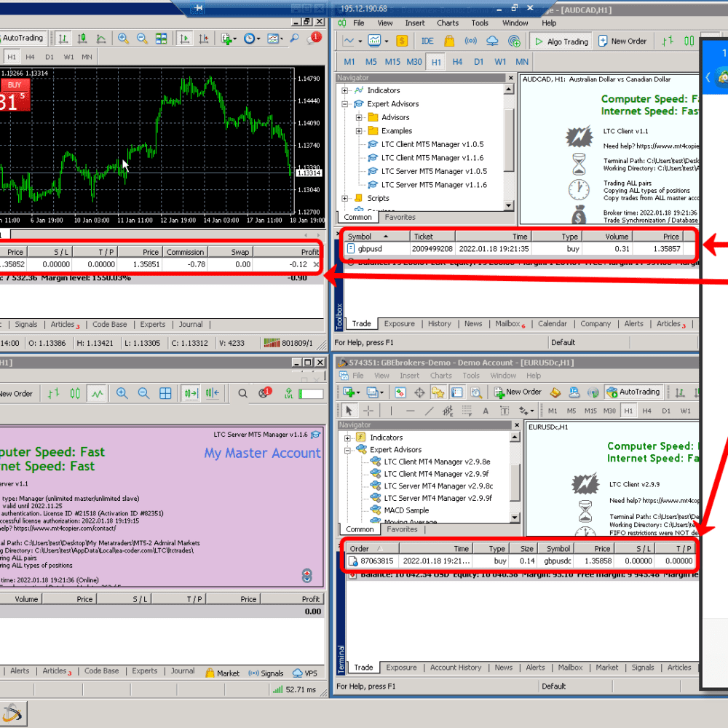
Task: Open IDE MetaEditor in AUDCAD window
Action: [427, 41]
